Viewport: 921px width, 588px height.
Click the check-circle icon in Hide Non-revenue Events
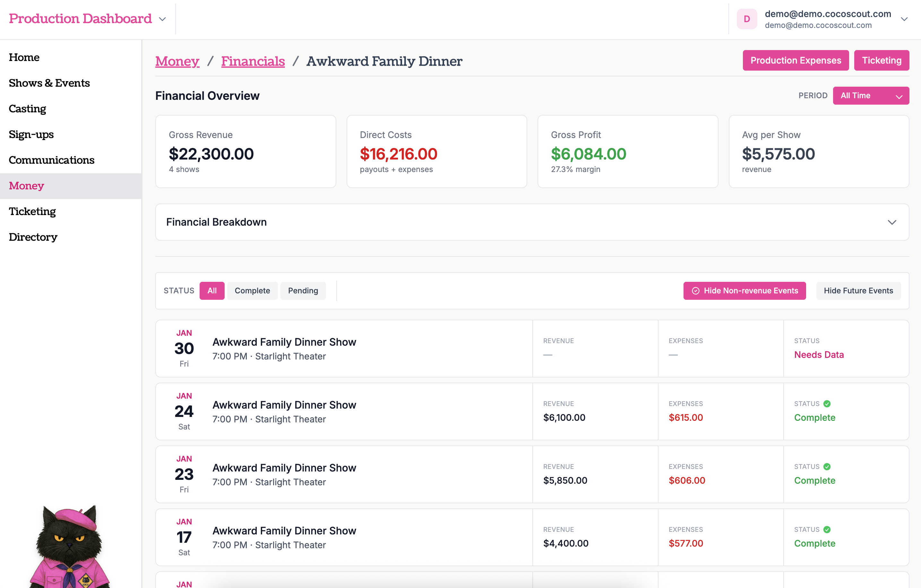tap(695, 291)
